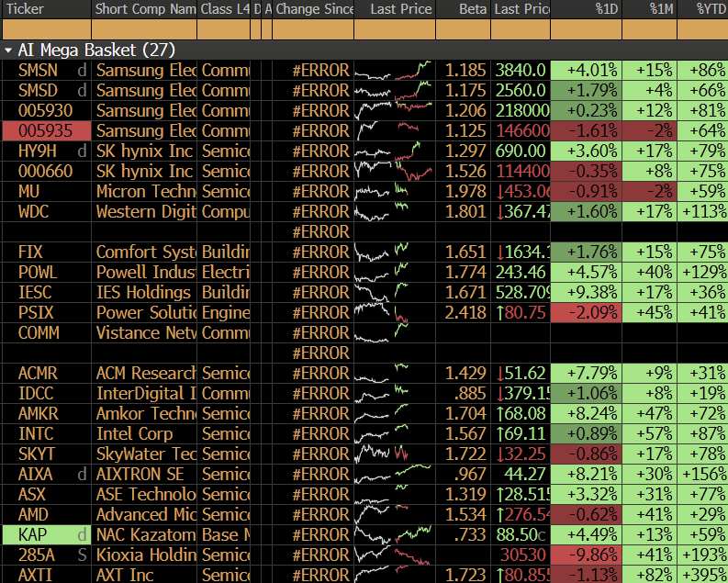Select the AMD ticker
This screenshot has width=728, height=583.
click(33, 515)
